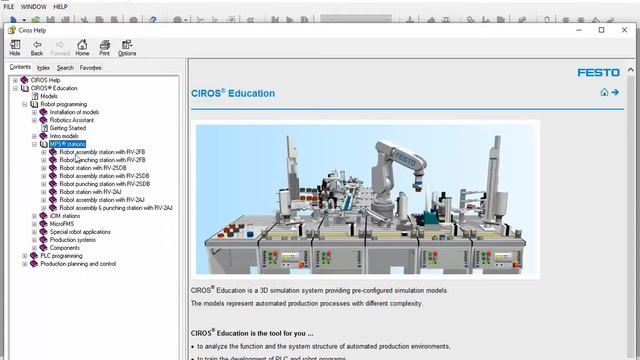
Task: Expand the CIROS Help node
Action: [x=15, y=80]
